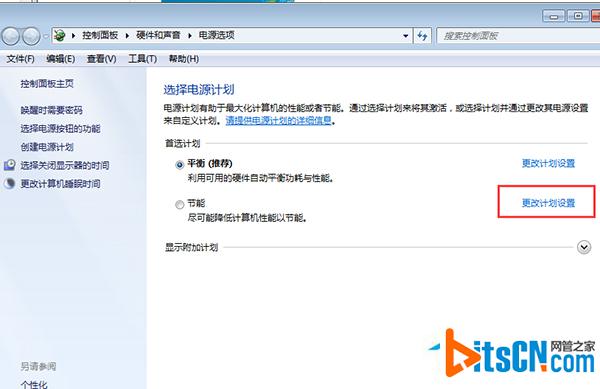Screen dimensions: 600x389
Task: Click the monitor icon beside 选择关闭显示器的时间
Action: pos(10,165)
